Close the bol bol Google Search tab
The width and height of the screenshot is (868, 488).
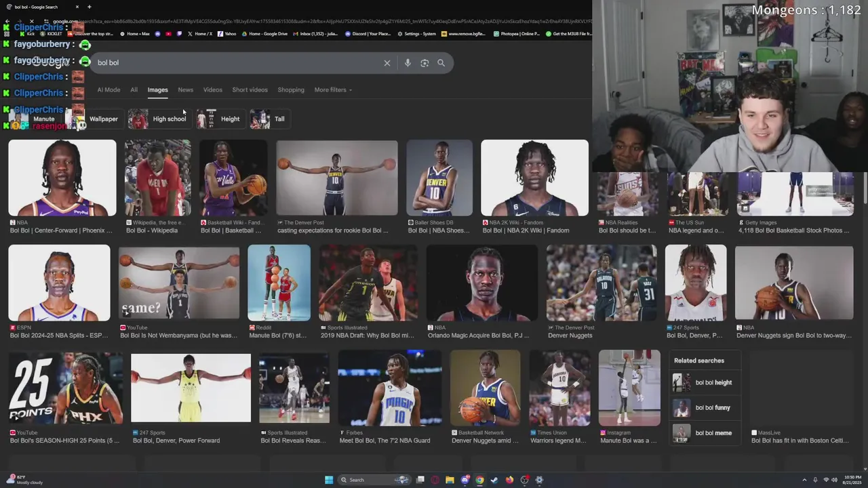pyautogui.click(x=77, y=7)
